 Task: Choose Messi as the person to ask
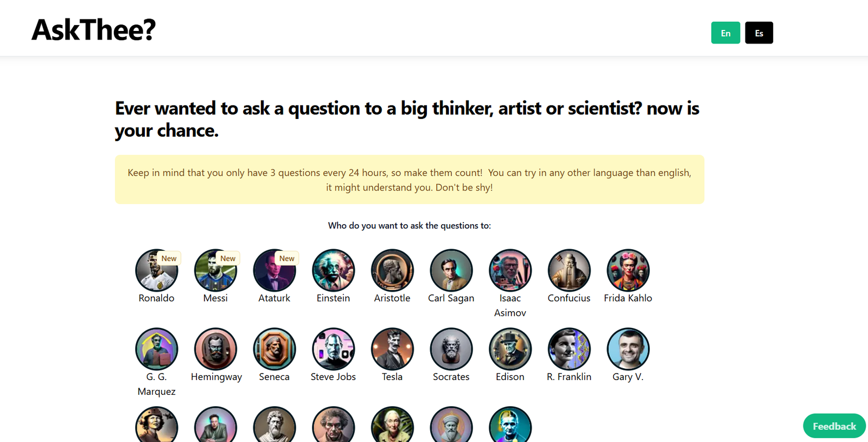(215, 270)
